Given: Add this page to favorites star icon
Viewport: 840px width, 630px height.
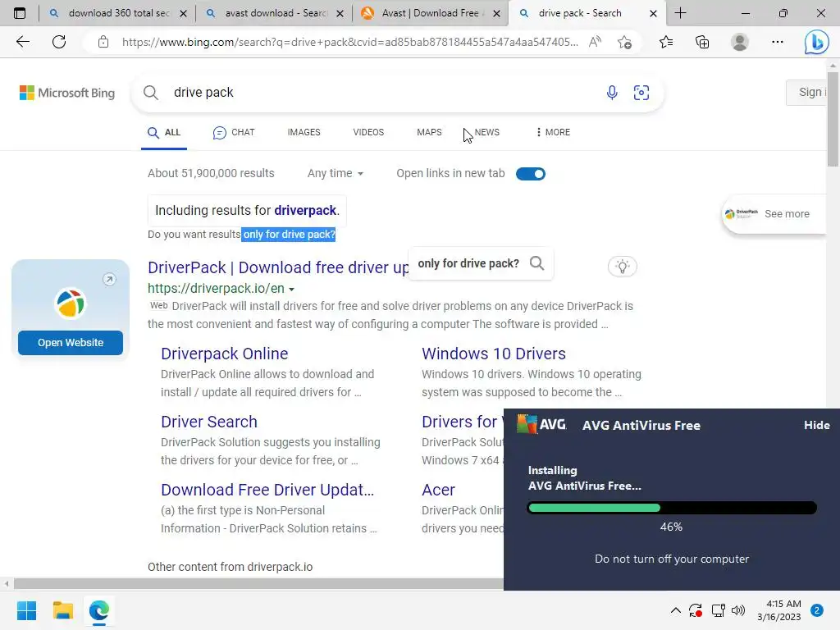Looking at the screenshot, I should coord(624,42).
